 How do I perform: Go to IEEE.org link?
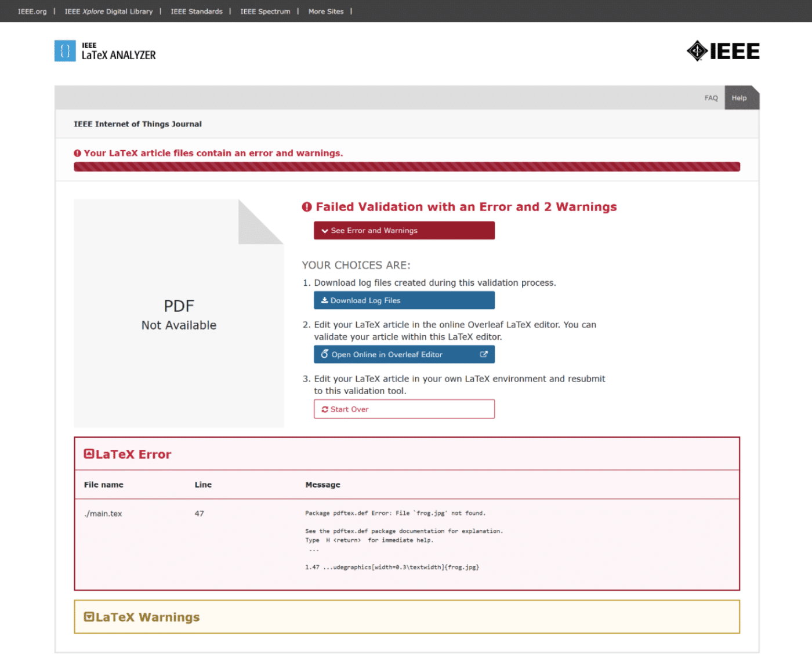[x=32, y=12]
